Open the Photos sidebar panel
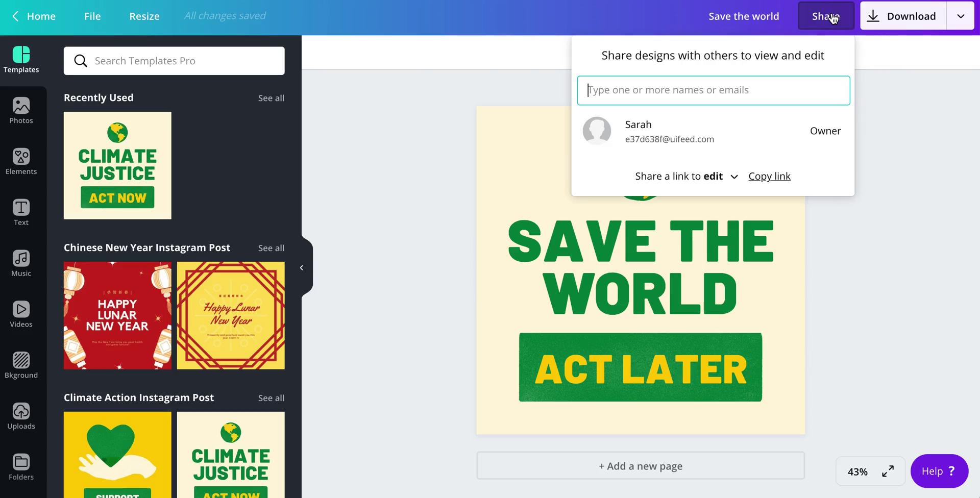The height and width of the screenshot is (498, 980). [x=21, y=111]
